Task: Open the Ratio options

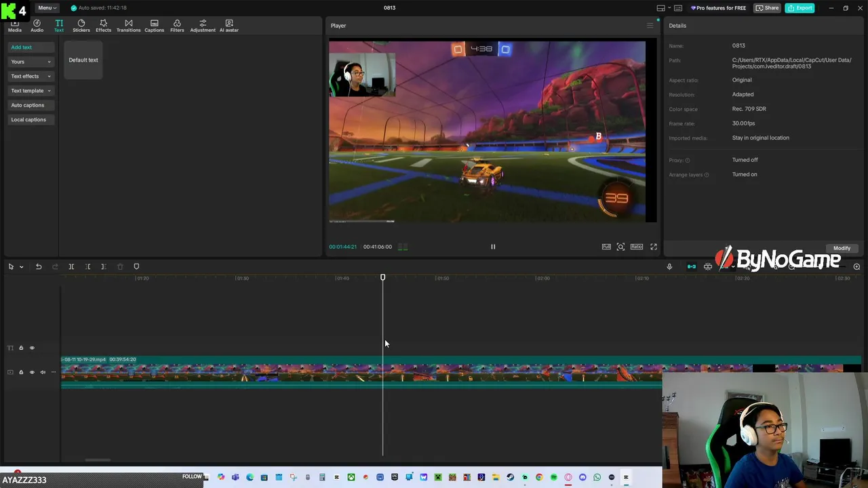Action: (x=637, y=247)
